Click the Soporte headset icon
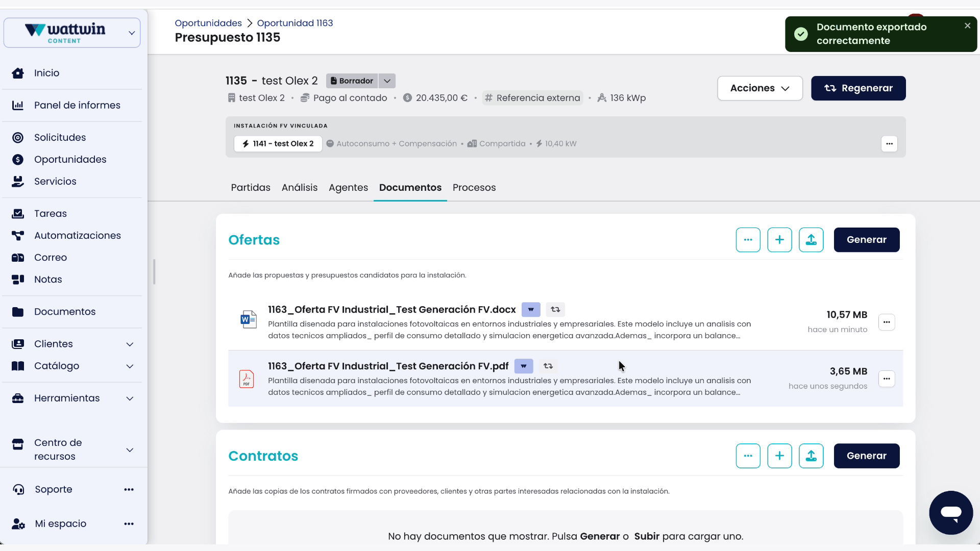This screenshot has height=551, width=980. tap(18, 489)
